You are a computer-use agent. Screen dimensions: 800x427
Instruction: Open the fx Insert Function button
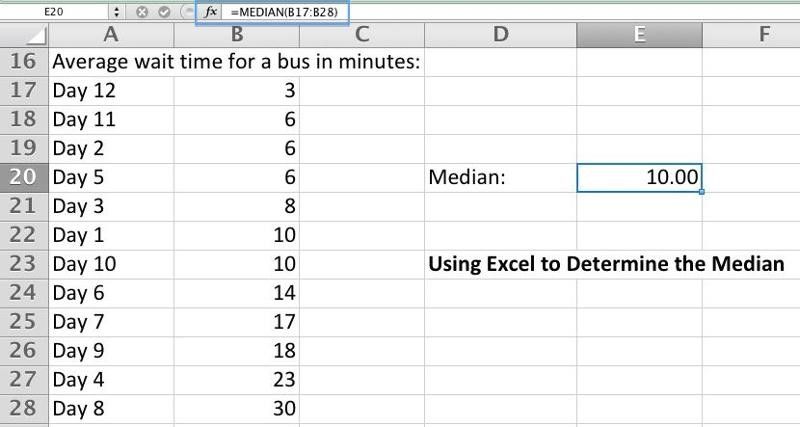[x=211, y=12]
